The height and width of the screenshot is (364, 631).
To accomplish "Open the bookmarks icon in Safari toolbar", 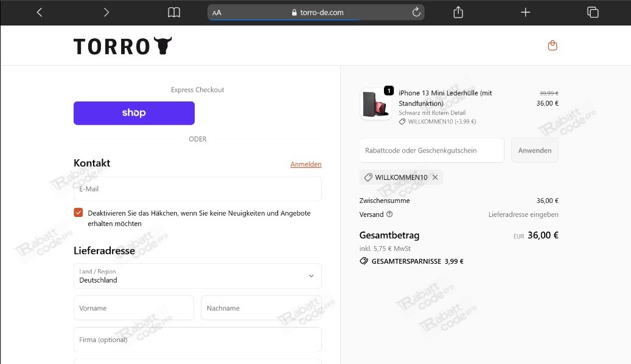I will [x=174, y=12].
